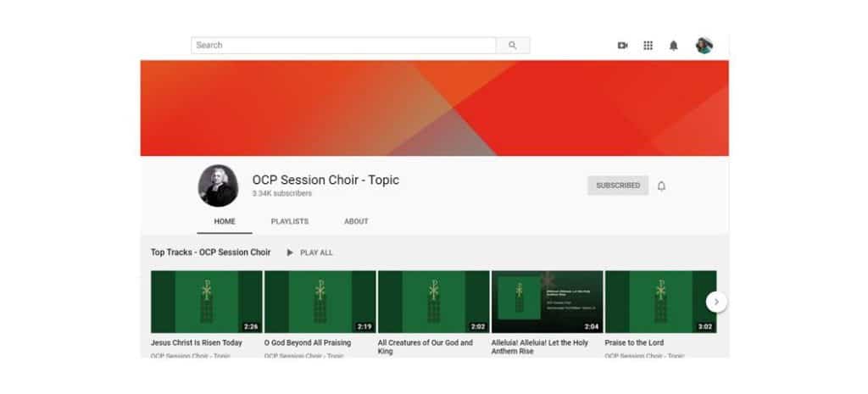This screenshot has height=394, width=868.
Task: Click the search magnifier button
Action: click(x=513, y=46)
